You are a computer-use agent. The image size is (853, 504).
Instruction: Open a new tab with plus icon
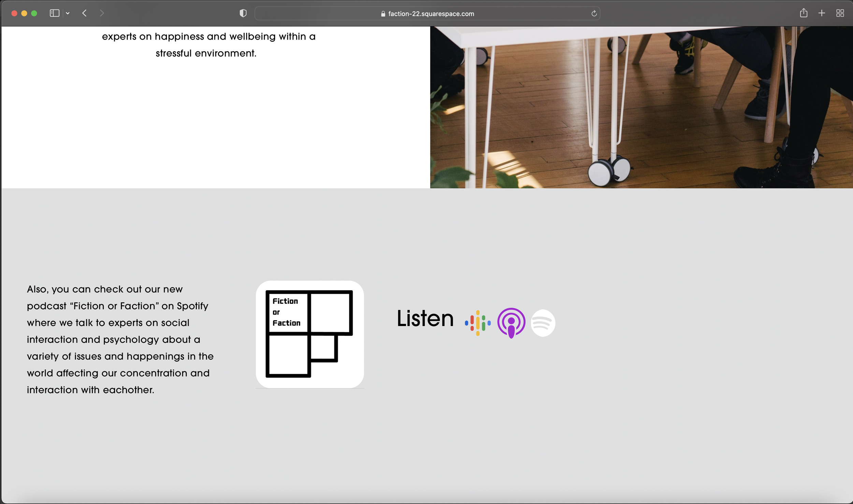[x=822, y=13]
